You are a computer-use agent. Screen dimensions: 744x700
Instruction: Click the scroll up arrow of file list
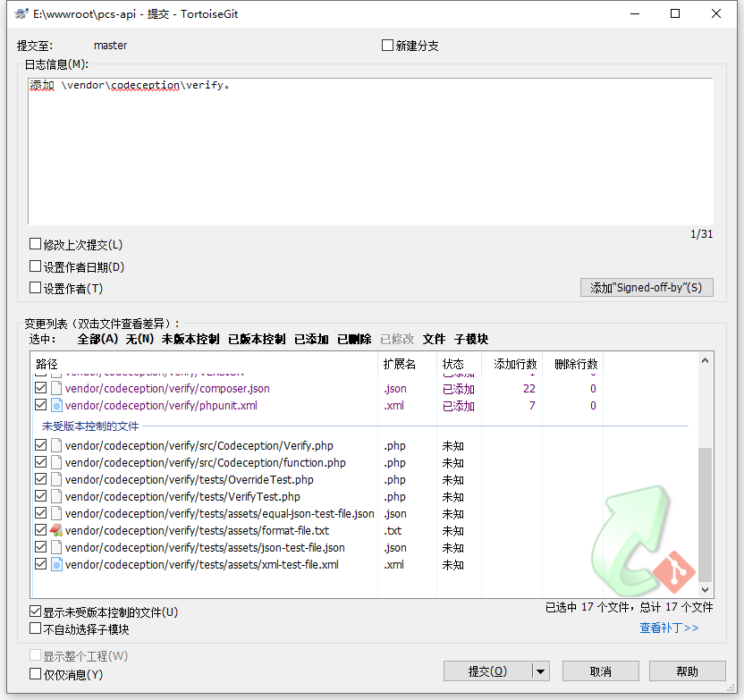705,361
